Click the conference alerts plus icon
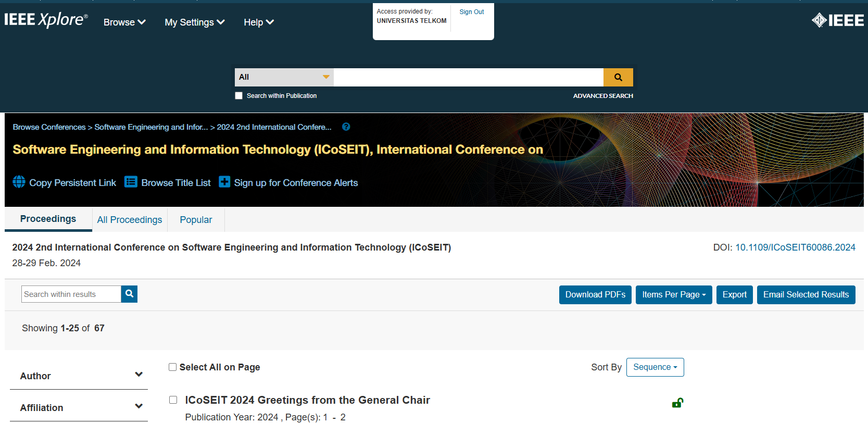The width and height of the screenshot is (868, 423). (224, 182)
